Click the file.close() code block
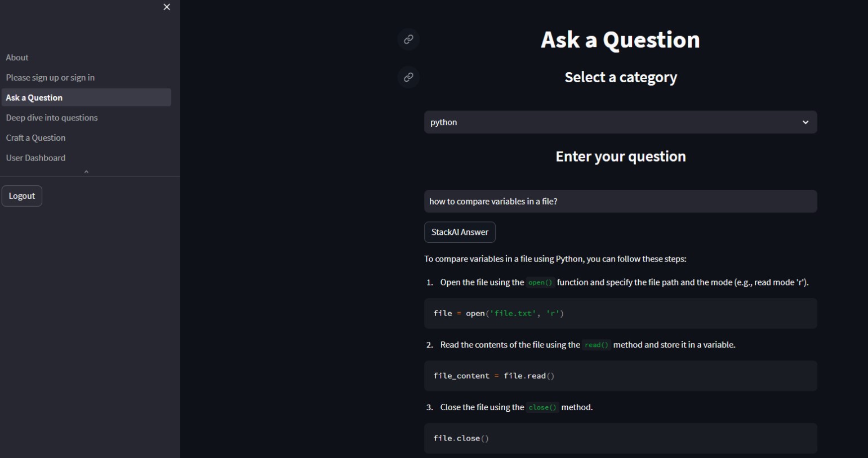 point(621,438)
